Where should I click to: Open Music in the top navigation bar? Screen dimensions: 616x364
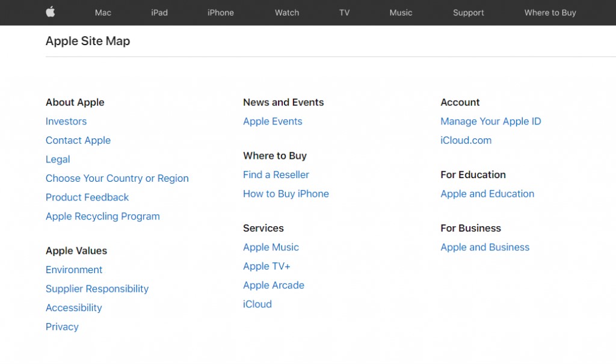(401, 13)
